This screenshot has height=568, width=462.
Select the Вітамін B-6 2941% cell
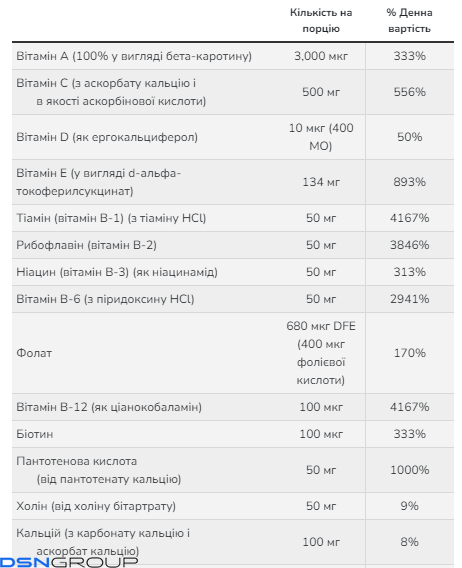409,299
